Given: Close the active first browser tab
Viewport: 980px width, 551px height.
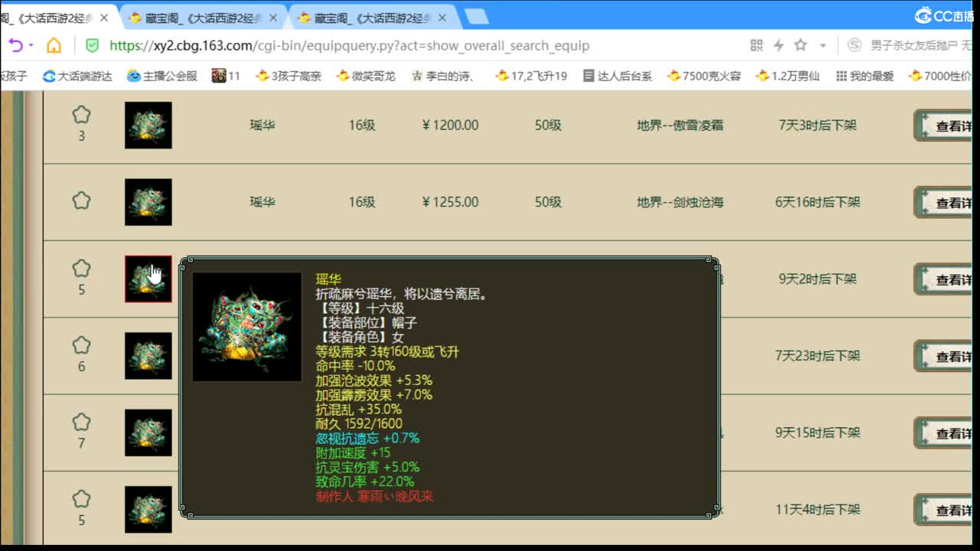Looking at the screenshot, I should point(105,18).
